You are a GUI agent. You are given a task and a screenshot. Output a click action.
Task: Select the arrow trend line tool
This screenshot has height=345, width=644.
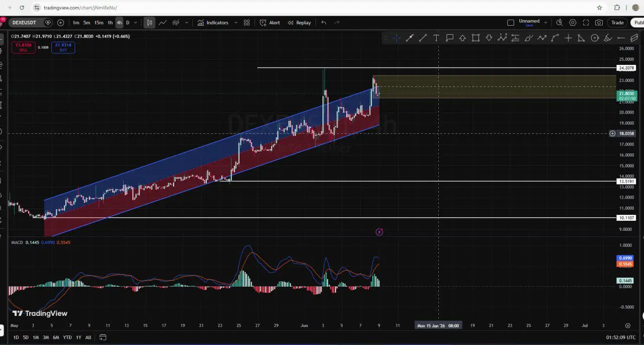pyautogui.click(x=410, y=38)
